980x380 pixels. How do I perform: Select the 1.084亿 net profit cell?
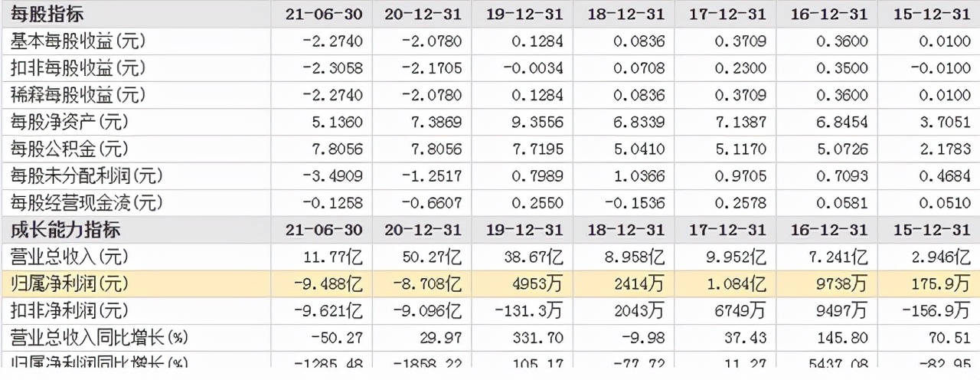click(736, 284)
